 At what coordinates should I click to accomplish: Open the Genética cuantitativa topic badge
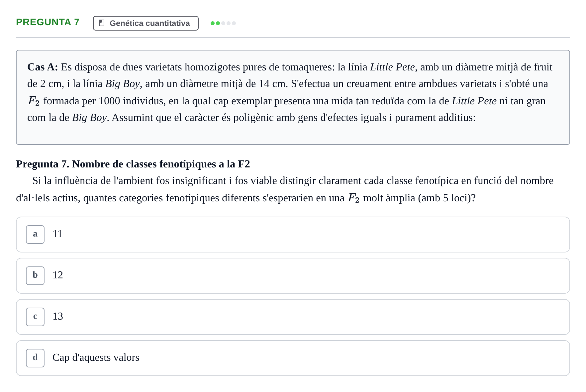click(x=146, y=23)
